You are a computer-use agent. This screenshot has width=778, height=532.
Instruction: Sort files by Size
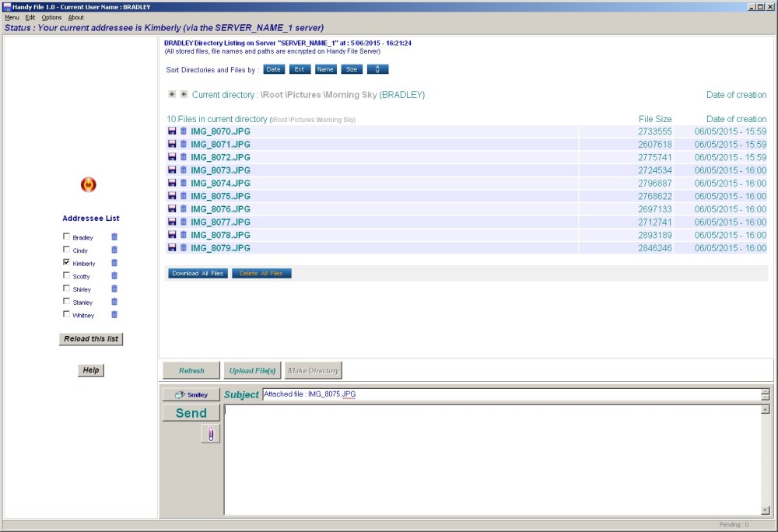click(x=352, y=69)
